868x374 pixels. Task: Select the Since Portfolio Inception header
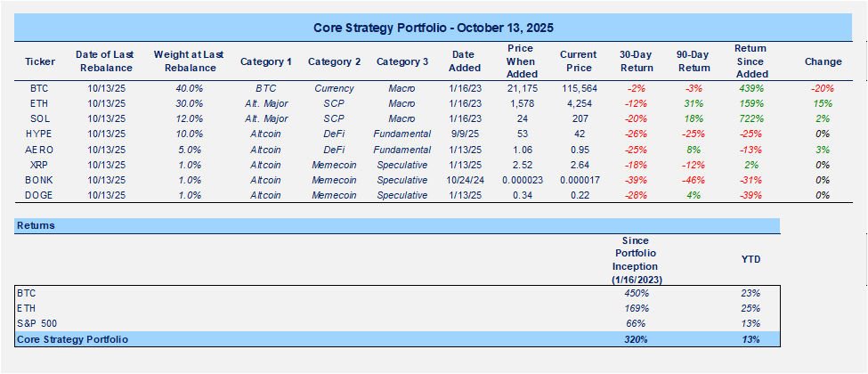[x=636, y=259]
